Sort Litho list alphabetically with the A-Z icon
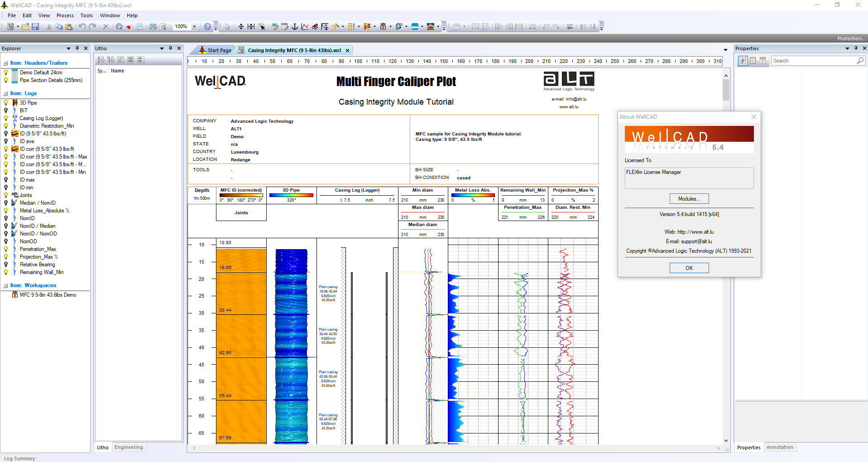 (x=101, y=59)
